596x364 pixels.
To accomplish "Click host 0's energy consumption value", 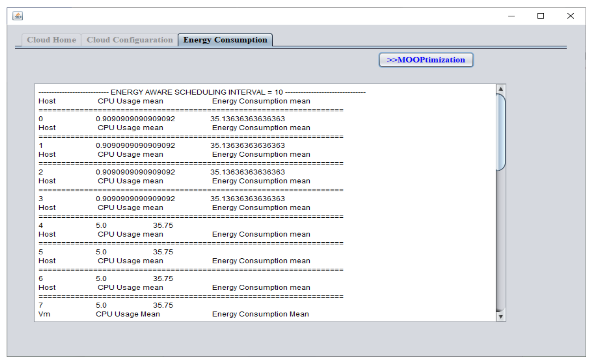I will pyautogui.click(x=247, y=119).
